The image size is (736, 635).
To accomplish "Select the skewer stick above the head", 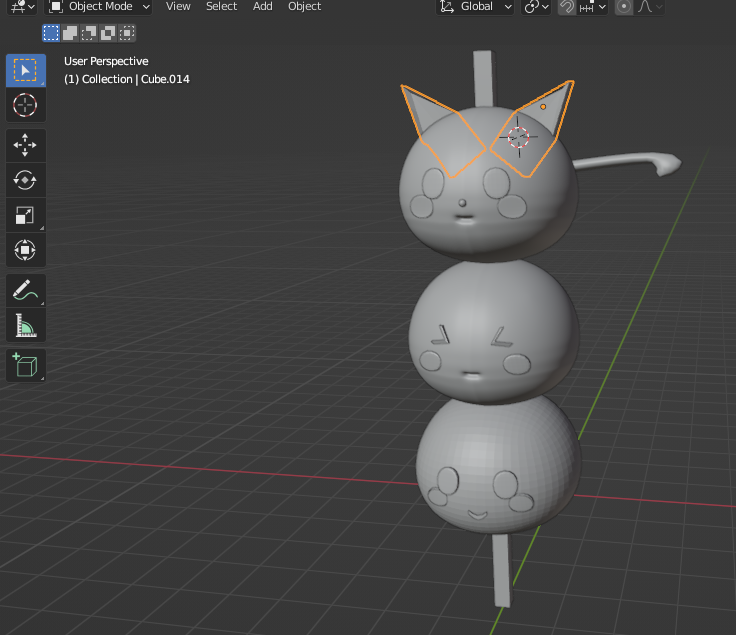I will [483, 78].
